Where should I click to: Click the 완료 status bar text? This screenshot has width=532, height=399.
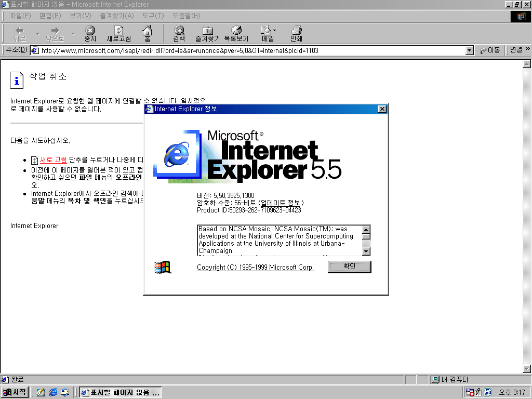(x=18, y=380)
